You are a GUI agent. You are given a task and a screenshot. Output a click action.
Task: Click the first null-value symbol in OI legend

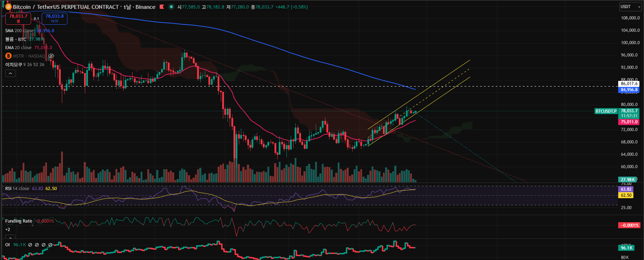click(30, 245)
